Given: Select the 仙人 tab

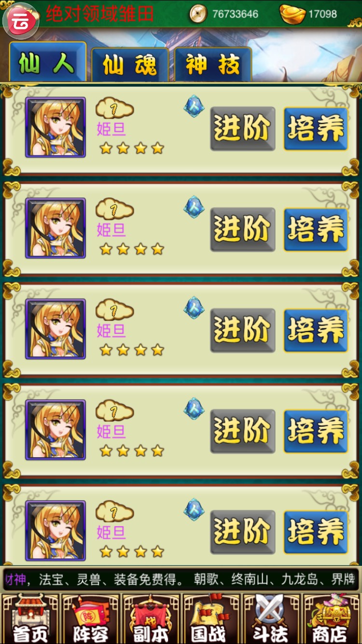Looking at the screenshot, I should [x=47, y=63].
